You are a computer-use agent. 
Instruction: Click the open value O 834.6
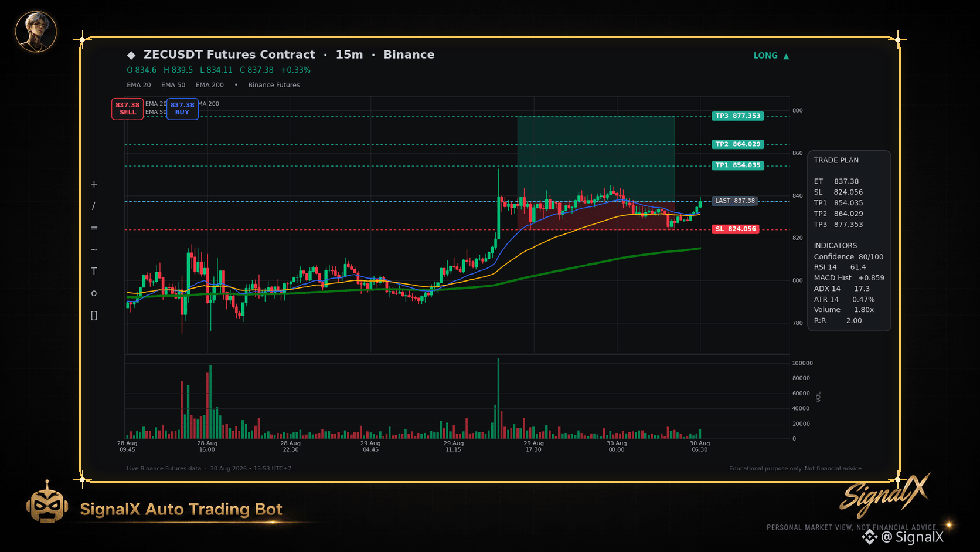click(142, 70)
